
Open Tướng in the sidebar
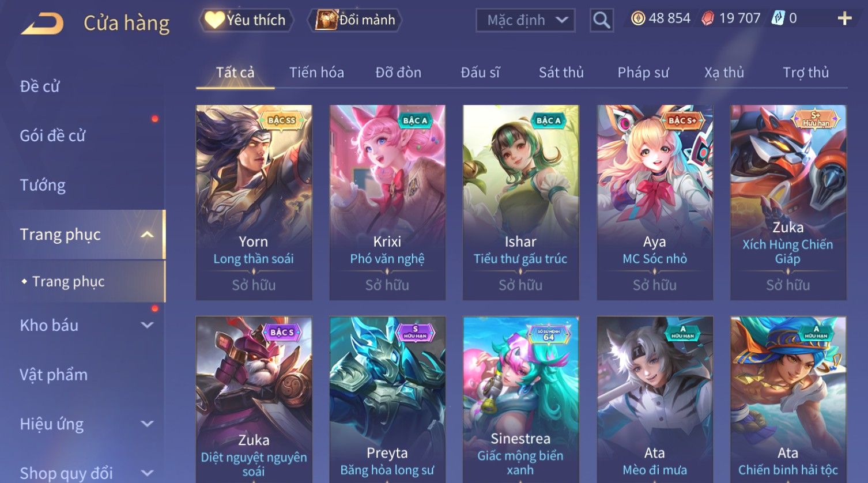pyautogui.click(x=43, y=185)
